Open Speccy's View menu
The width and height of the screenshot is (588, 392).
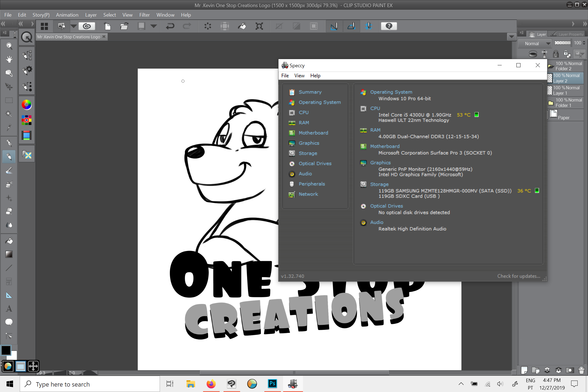click(x=299, y=76)
